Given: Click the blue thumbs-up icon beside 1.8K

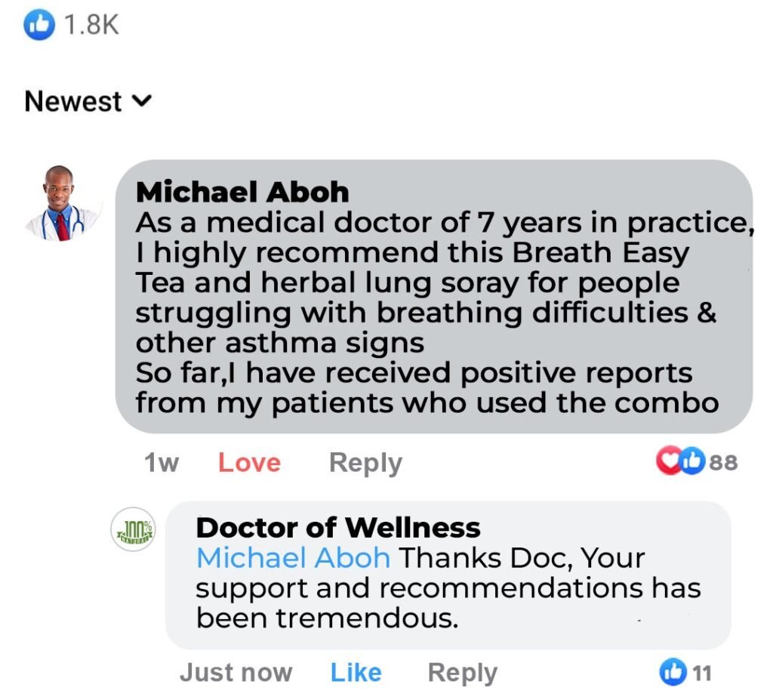Looking at the screenshot, I should click(x=39, y=25).
